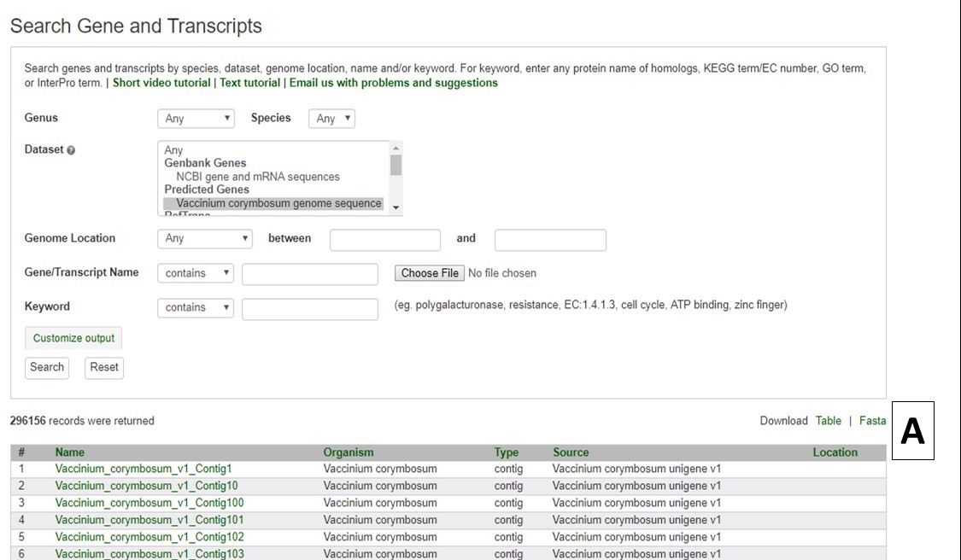Image resolution: width=961 pixels, height=560 pixels.
Task: Open 'Email us with problems and suggestions' link
Action: [394, 84]
